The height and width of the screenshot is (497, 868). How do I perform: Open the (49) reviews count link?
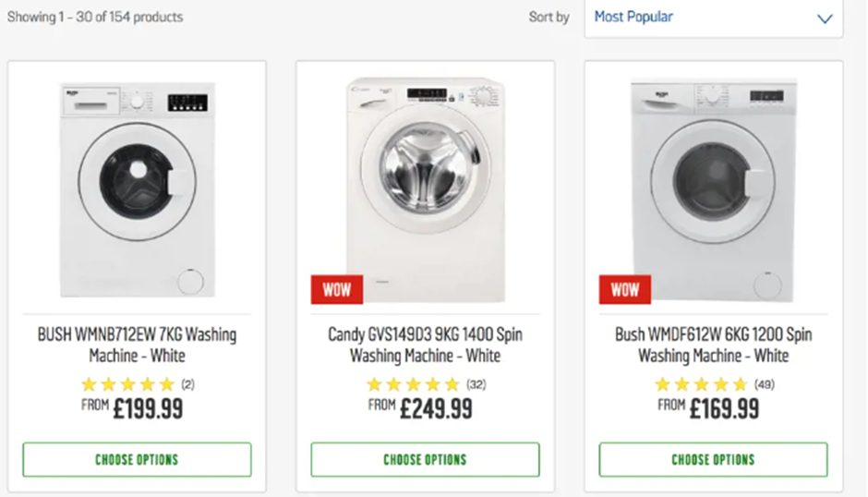765,384
